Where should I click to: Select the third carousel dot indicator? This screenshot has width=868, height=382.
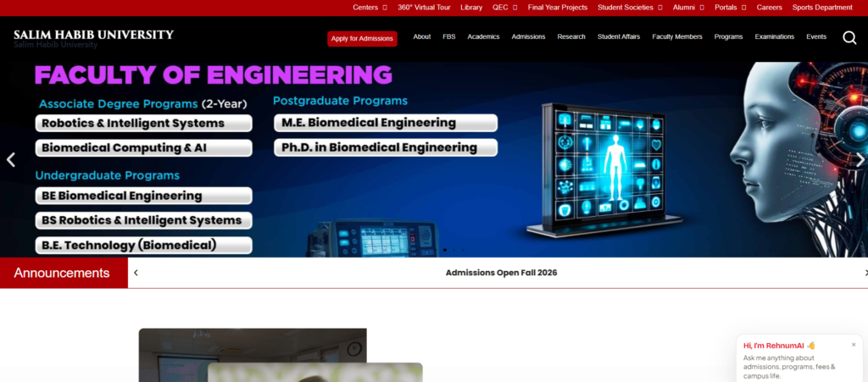tap(464, 250)
